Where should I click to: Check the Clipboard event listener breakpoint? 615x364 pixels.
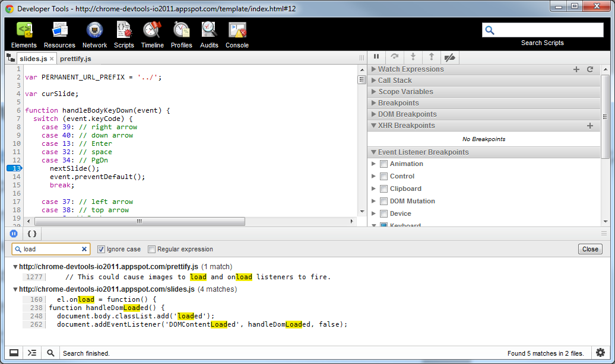[384, 189]
